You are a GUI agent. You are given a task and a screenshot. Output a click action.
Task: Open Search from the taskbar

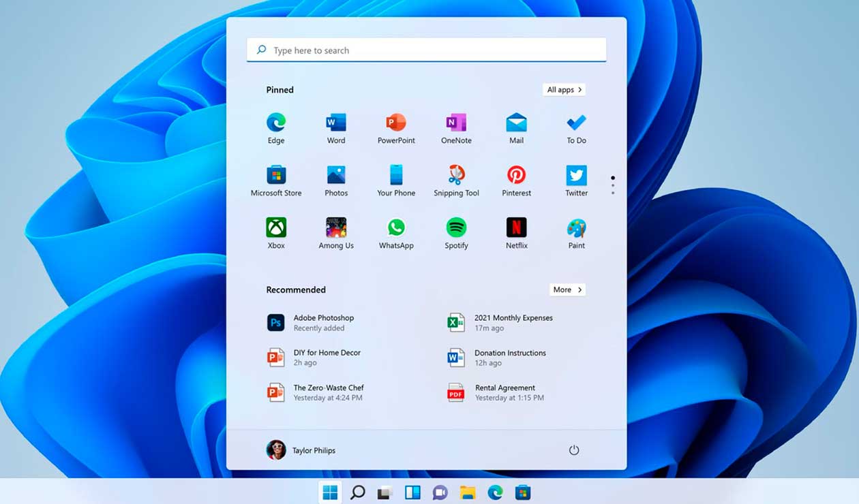[x=357, y=492]
